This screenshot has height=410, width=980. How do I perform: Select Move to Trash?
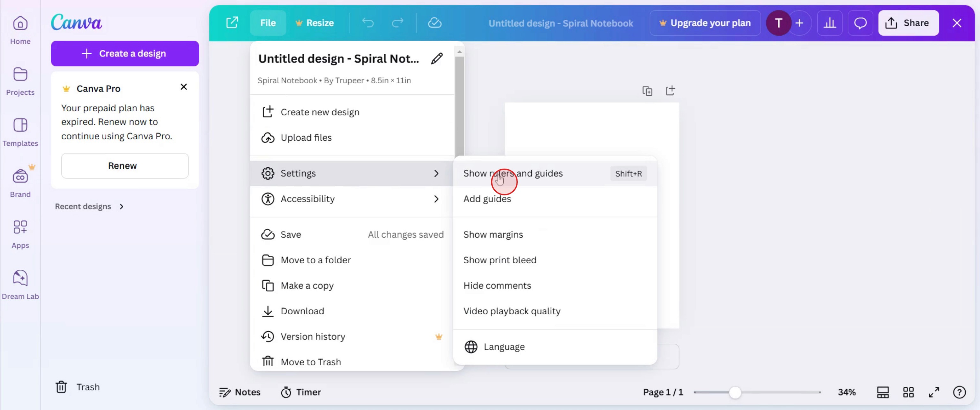coord(352,361)
